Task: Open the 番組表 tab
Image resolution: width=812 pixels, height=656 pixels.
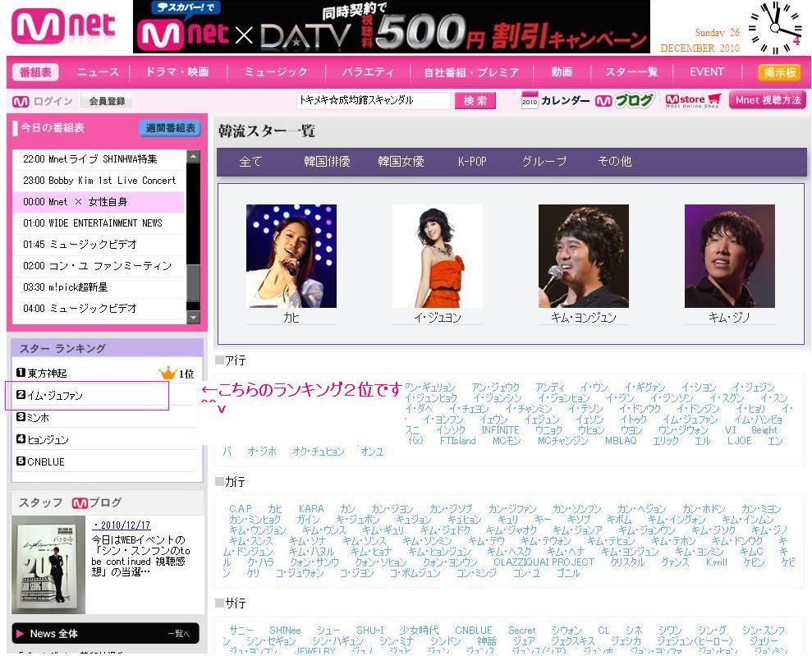Action: point(35,72)
